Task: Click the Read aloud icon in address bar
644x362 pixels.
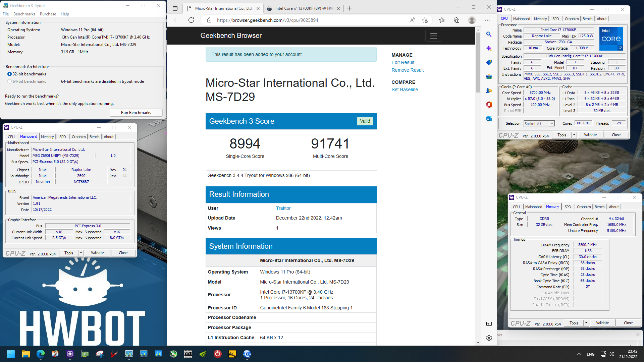Action: (413, 20)
